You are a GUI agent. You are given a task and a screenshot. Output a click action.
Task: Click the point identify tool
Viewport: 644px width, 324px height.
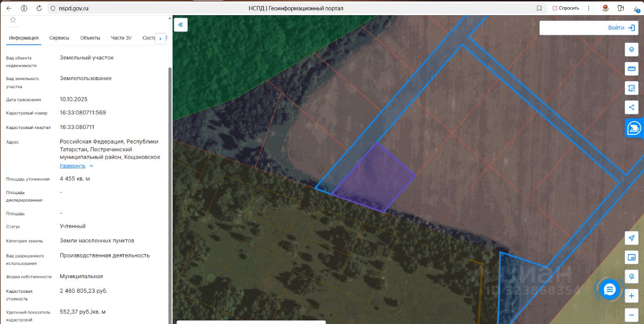click(631, 277)
